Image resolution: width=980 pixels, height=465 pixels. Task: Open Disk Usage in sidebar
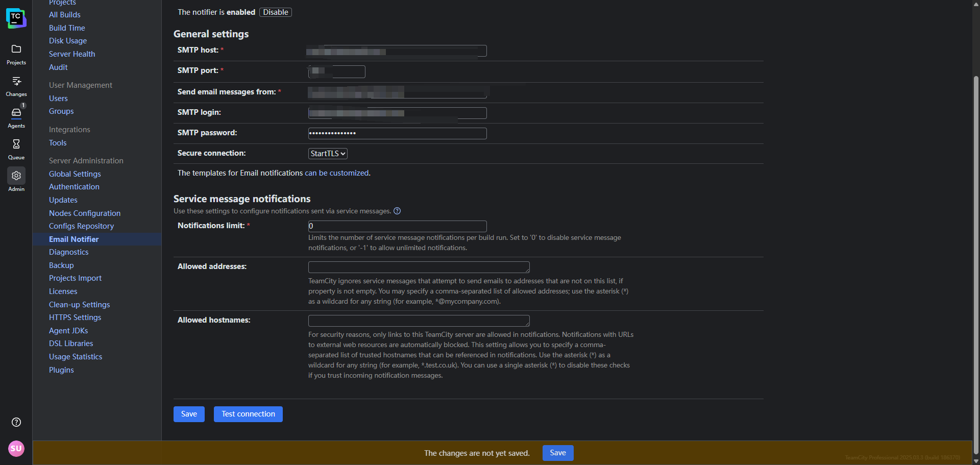[x=68, y=41]
